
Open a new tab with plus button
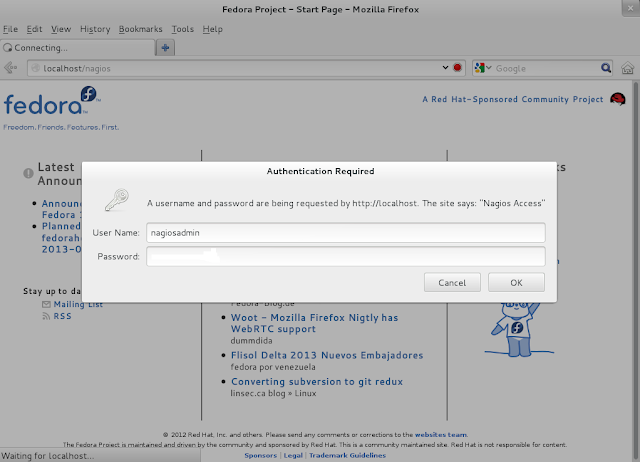pyautogui.click(x=165, y=48)
